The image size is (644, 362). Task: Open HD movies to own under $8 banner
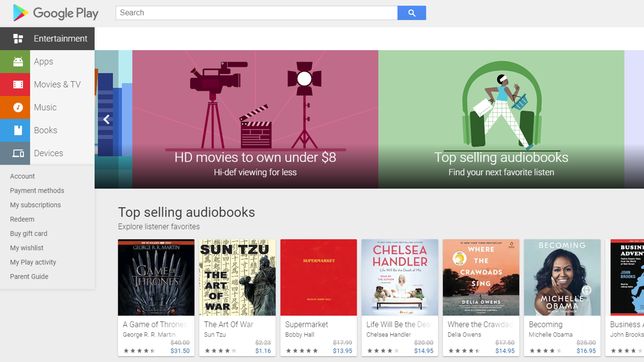[255, 119]
